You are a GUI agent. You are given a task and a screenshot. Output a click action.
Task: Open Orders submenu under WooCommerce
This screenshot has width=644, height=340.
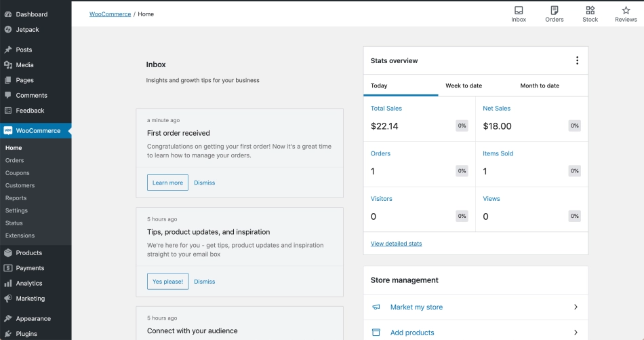tap(14, 160)
